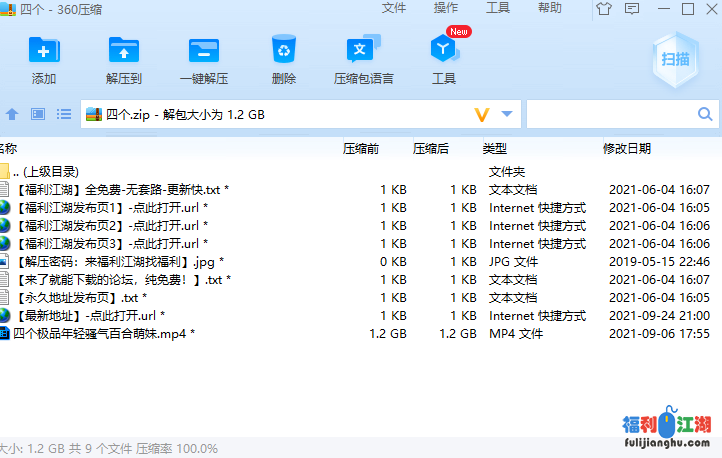722x458 pixels.
Task: Switch to the detailed list view mode
Action: (x=63, y=114)
